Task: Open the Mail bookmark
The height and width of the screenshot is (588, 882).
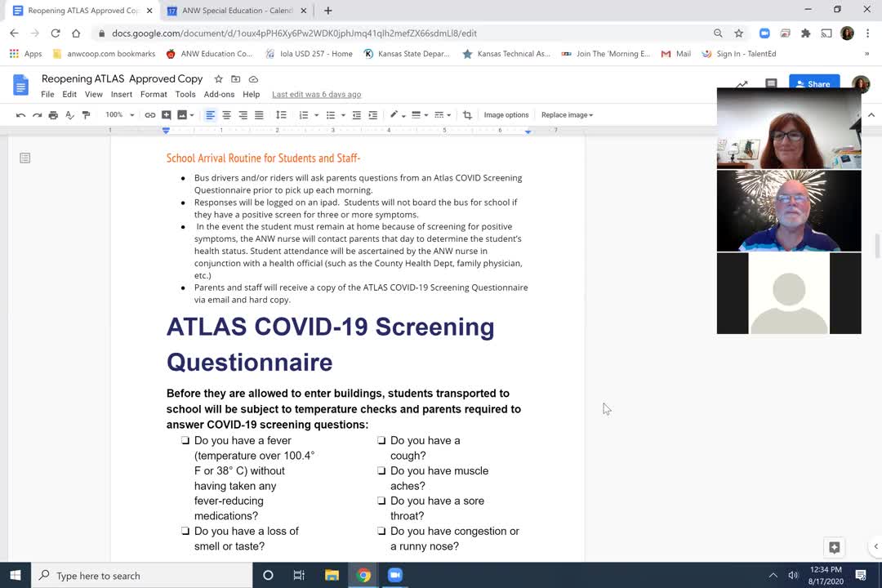Action: click(676, 54)
